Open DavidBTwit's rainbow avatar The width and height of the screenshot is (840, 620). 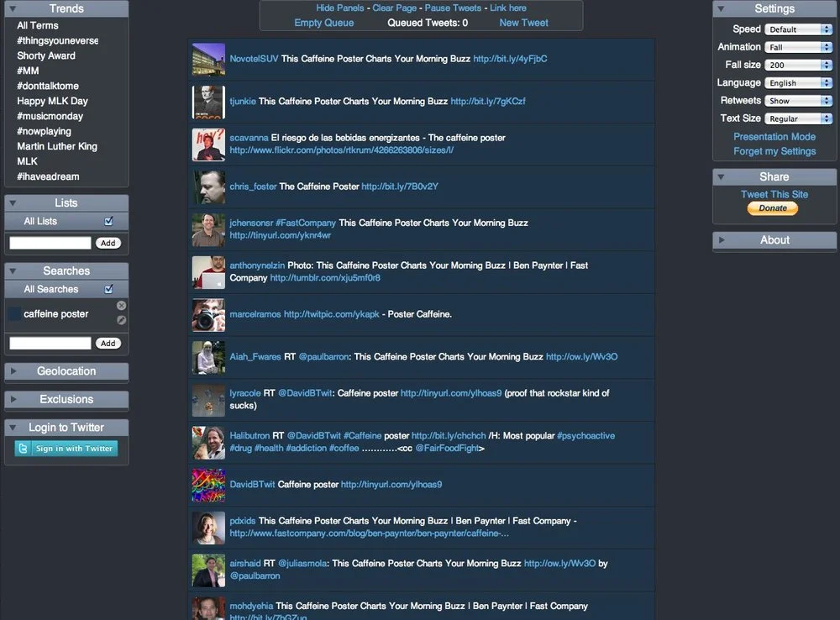coord(208,486)
